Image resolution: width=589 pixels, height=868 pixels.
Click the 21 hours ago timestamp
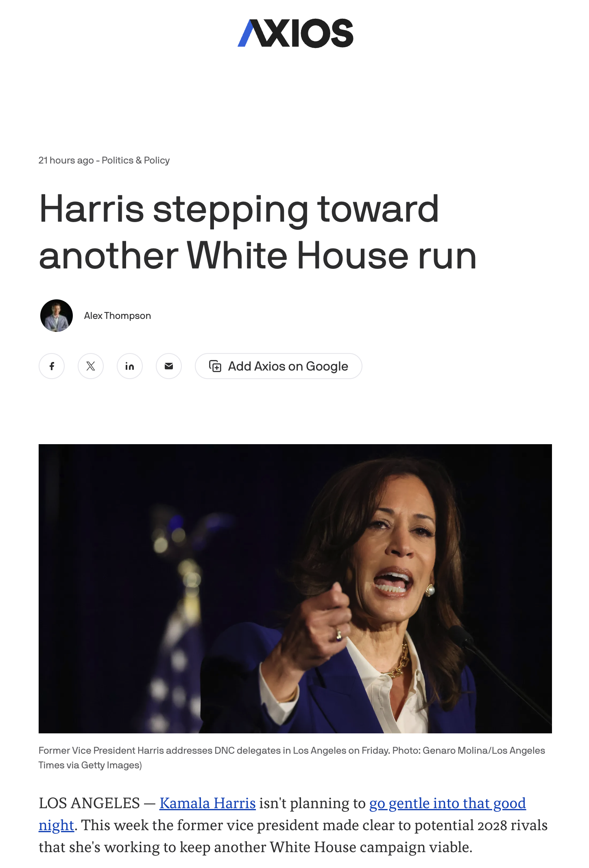66,160
